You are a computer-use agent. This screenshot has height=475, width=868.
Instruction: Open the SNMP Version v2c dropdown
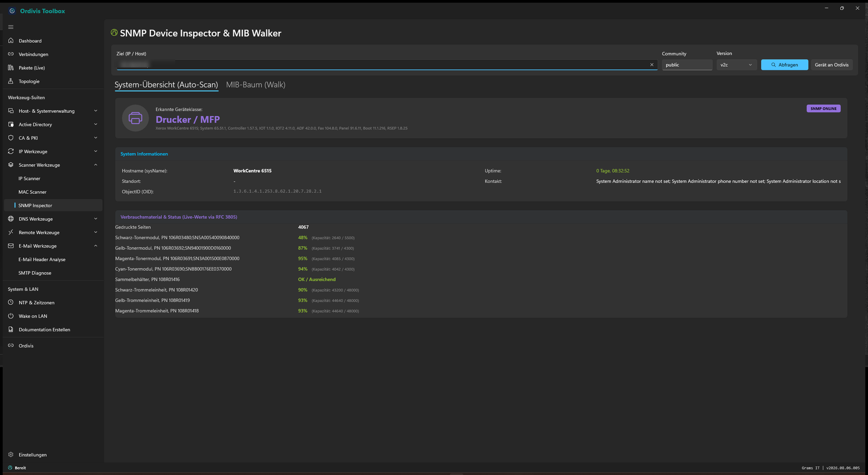click(x=736, y=65)
